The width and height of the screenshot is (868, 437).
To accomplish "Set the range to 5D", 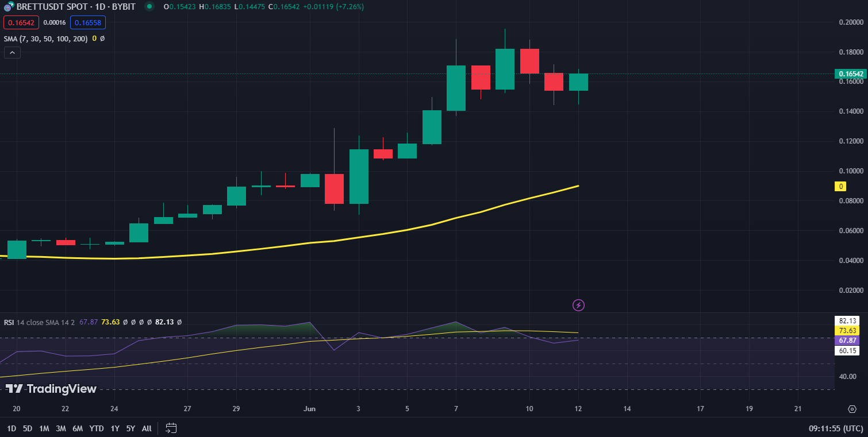I will pos(28,428).
